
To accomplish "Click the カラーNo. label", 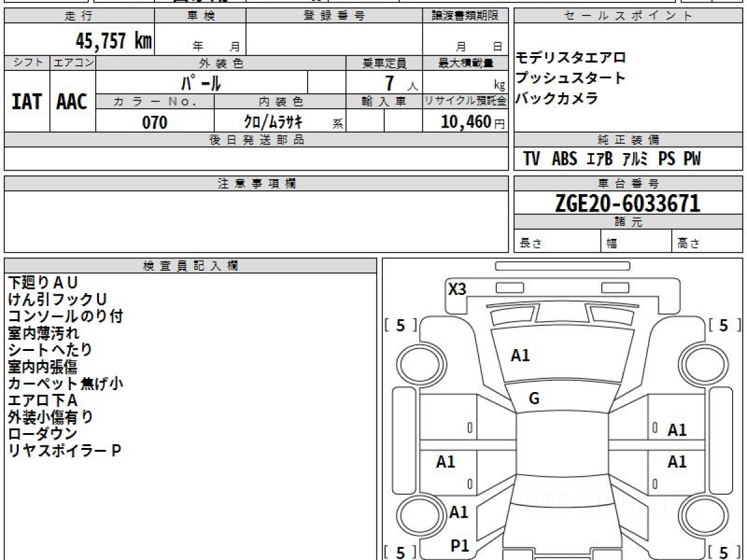I will 155,101.
